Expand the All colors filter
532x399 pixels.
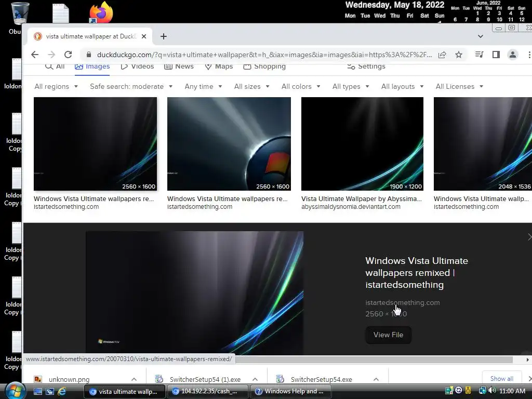(301, 87)
